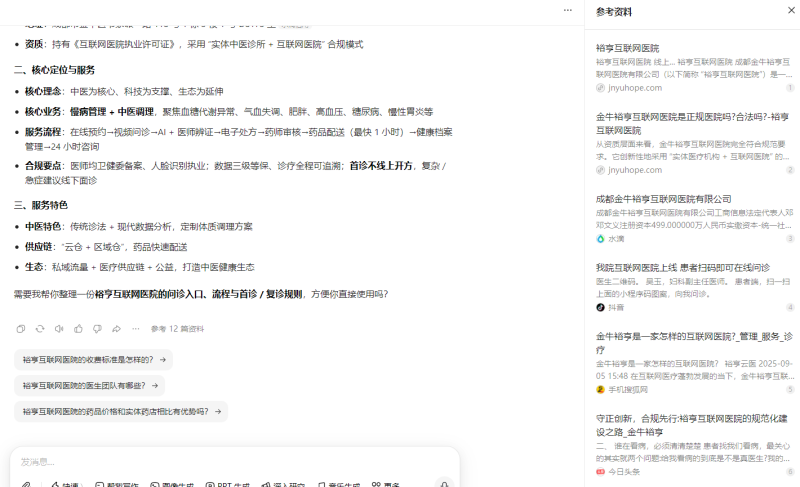Open reference 守正创新,合规先行
Image resolution: width=800 pixels, height=487 pixels.
tap(691, 425)
